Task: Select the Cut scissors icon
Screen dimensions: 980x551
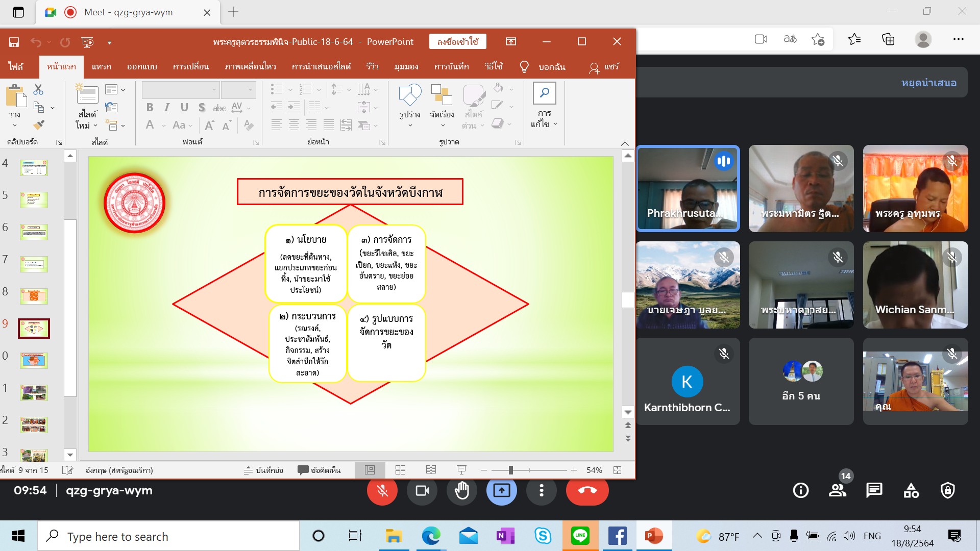Action: click(38, 90)
